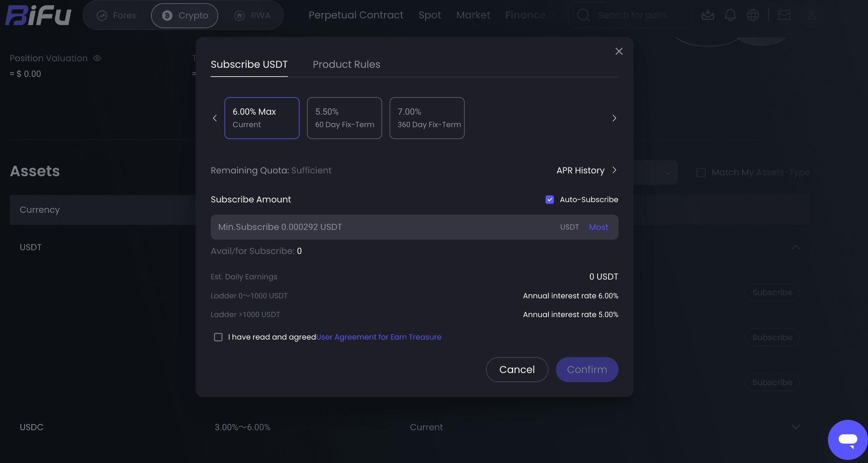Expand the USDC row chevron
868x463 pixels.
[x=796, y=427]
